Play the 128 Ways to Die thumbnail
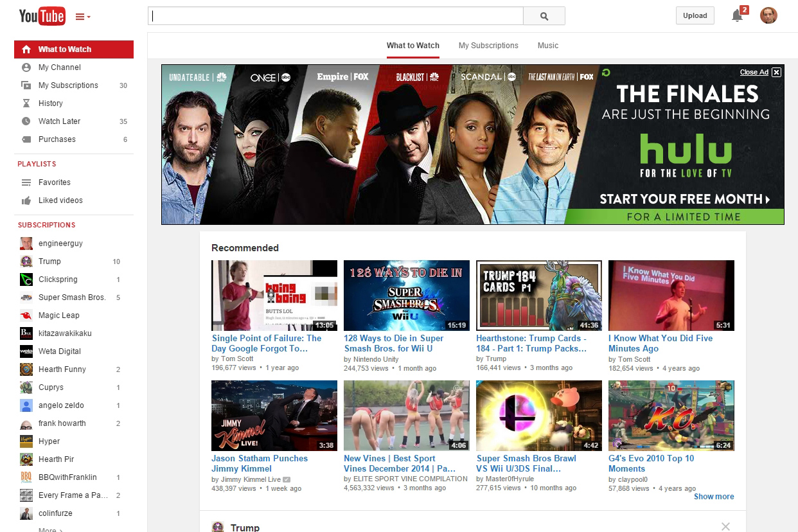The image size is (798, 532). pos(406,295)
